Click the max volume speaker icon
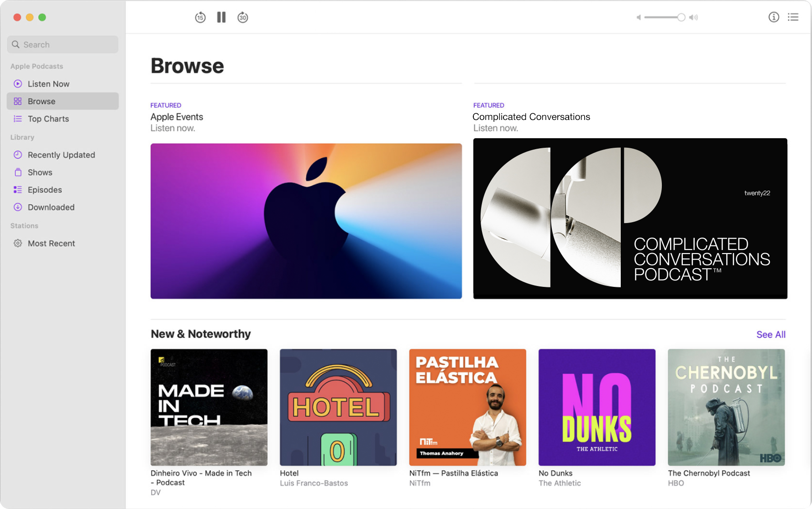 tap(693, 17)
